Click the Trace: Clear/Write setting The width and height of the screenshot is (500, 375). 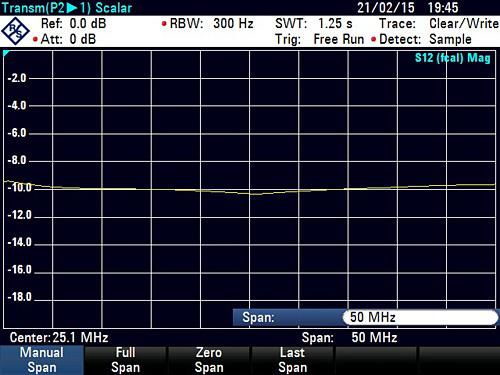point(439,24)
